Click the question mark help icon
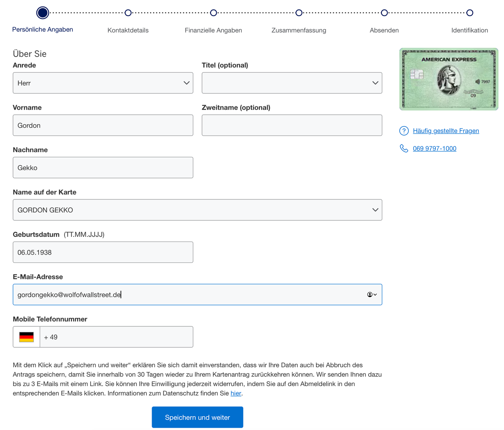 [404, 131]
